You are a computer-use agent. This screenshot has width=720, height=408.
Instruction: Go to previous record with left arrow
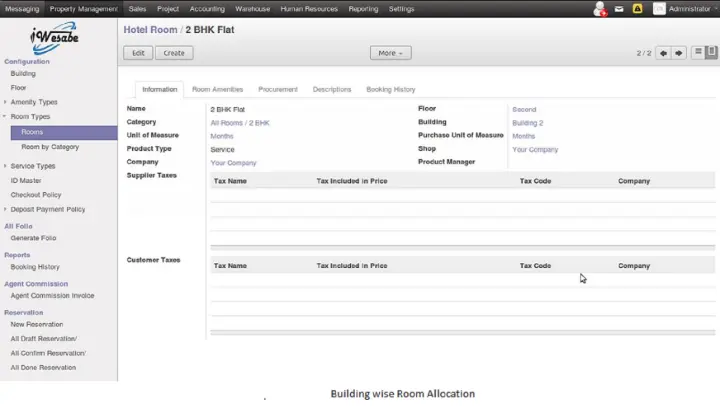(663, 53)
